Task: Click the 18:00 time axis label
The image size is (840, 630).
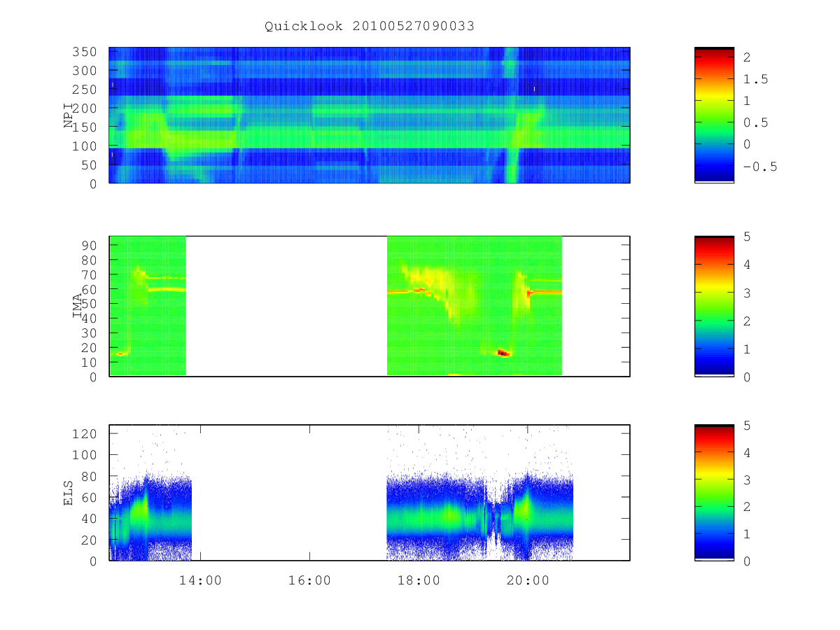Action: tap(419, 580)
